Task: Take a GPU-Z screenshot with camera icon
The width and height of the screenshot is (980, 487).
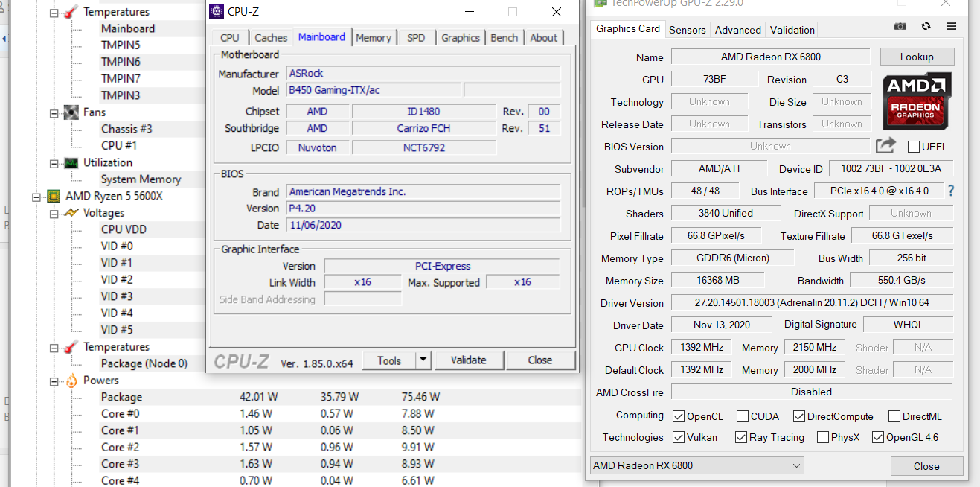Action: tap(900, 26)
